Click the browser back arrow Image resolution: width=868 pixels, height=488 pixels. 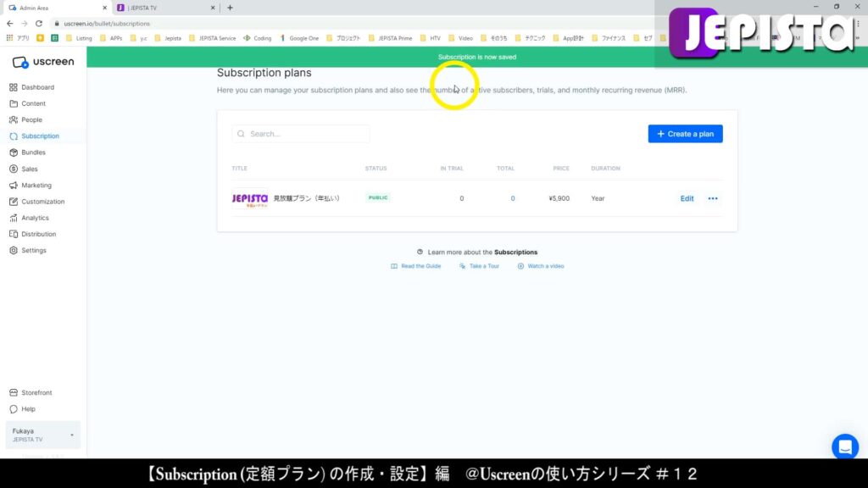pyautogui.click(x=10, y=24)
